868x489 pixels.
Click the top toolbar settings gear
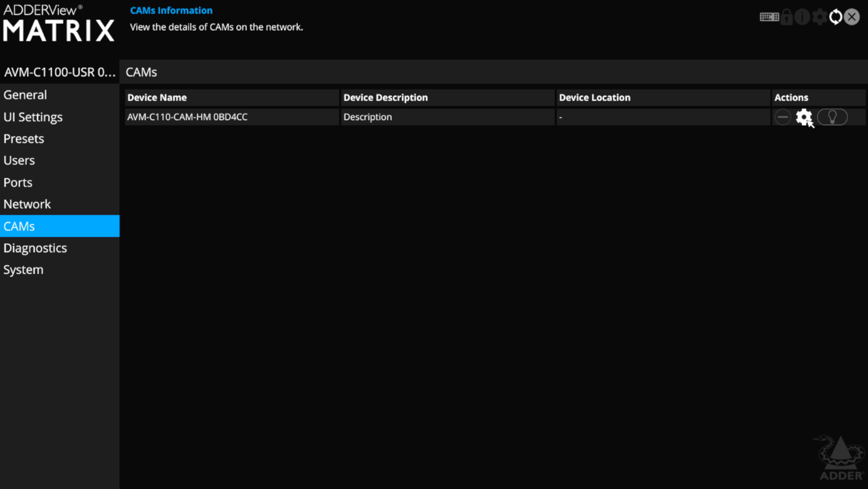(819, 17)
